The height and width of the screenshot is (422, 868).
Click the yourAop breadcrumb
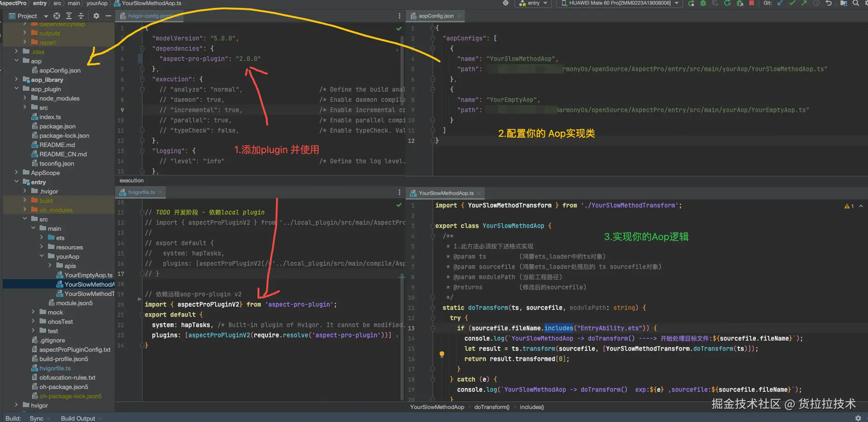[97, 3]
